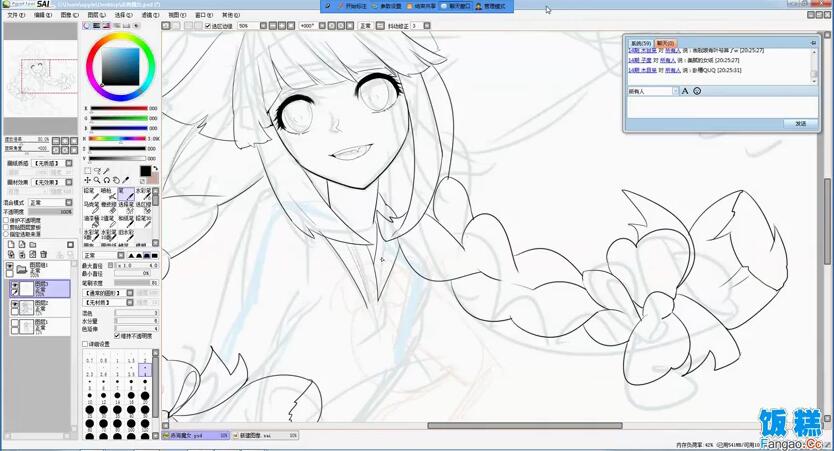
Task: Toggle the HSV slider panel icon
Action: 106,26
